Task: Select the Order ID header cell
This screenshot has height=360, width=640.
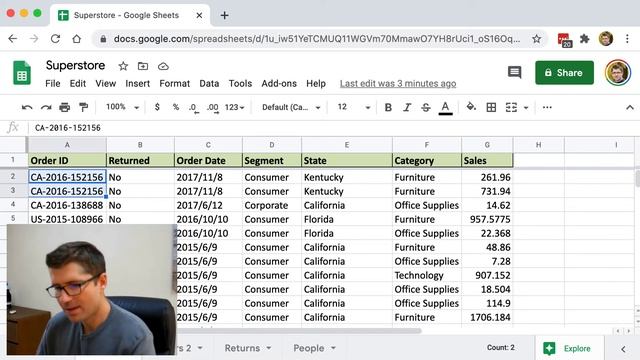Action: coord(67,160)
